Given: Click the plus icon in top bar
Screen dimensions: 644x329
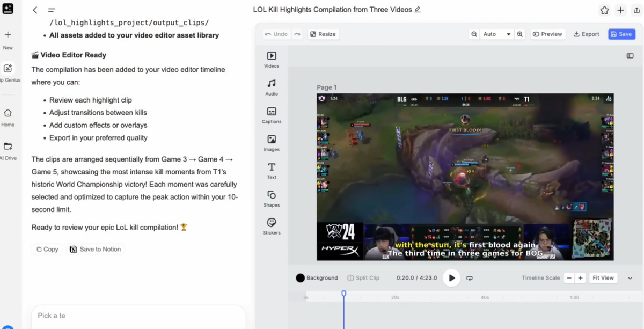Looking at the screenshot, I should coord(621,10).
